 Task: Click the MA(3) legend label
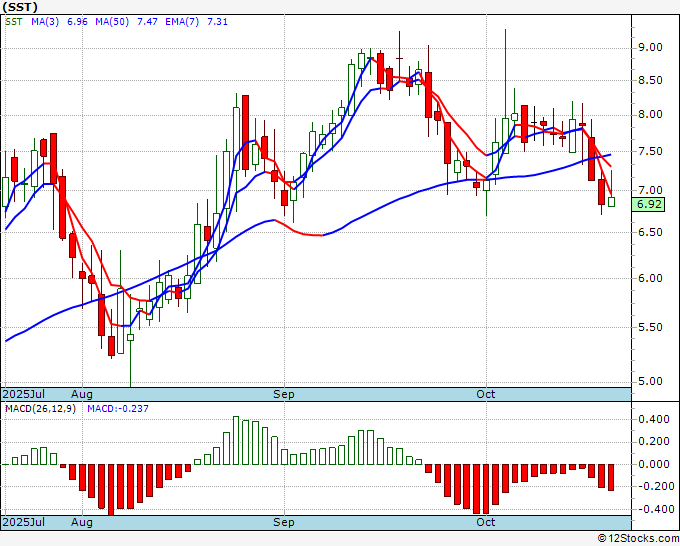[x=45, y=22]
